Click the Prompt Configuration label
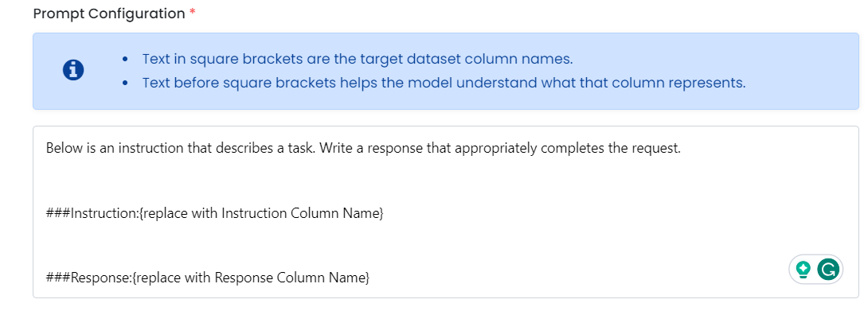Viewport: 868px width, 311px height. pyautogui.click(x=109, y=14)
